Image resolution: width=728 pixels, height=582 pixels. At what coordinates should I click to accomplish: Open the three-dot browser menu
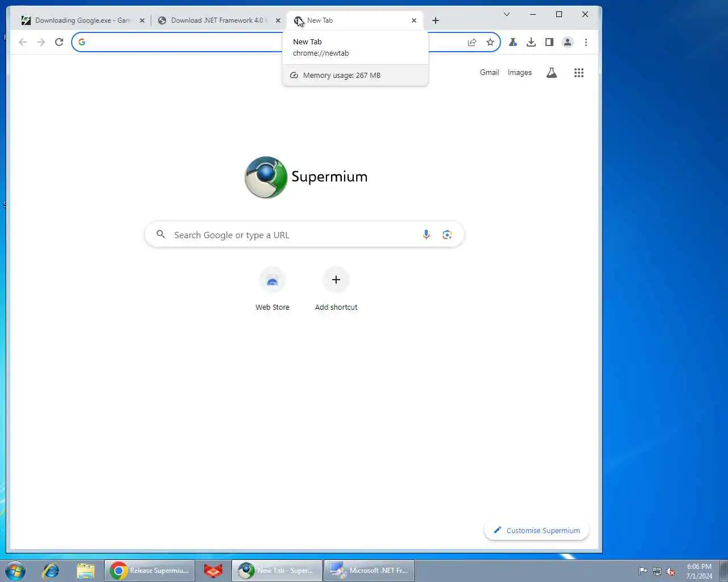tap(586, 42)
